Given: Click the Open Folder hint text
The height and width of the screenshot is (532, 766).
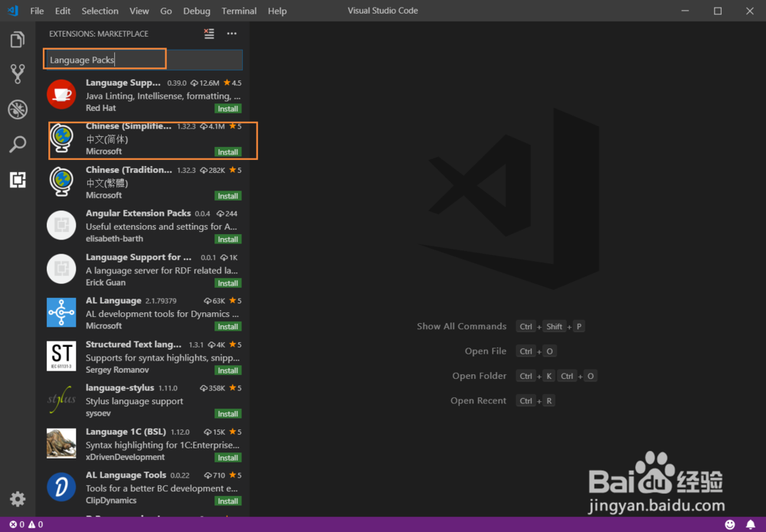Looking at the screenshot, I should [480, 376].
